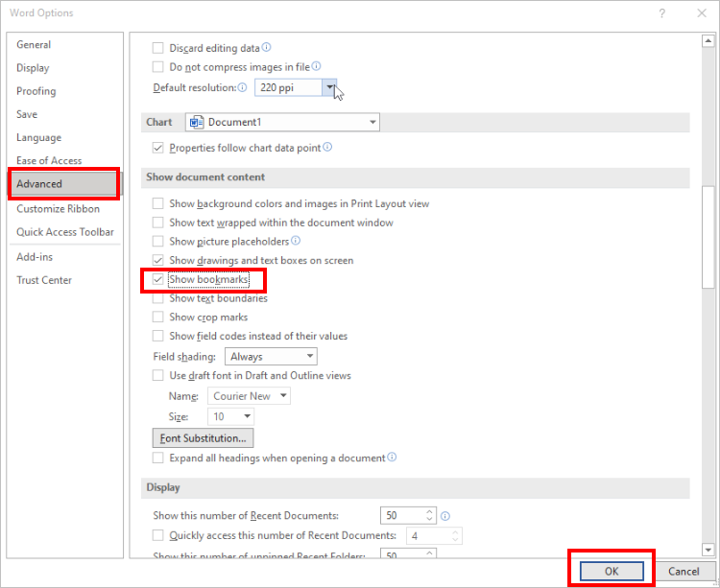Click the Cancel button
Screen dimensions: 720x588
point(684,571)
